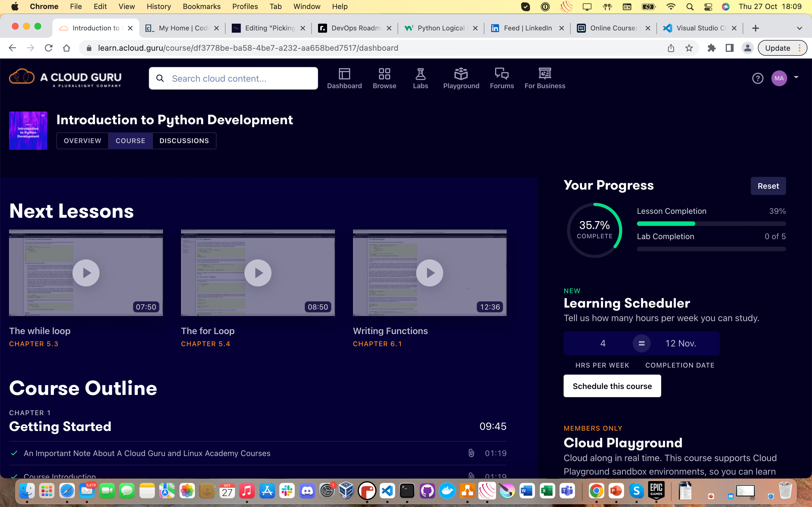Expand the tab search chevron in Chrome
The width and height of the screenshot is (812, 507).
click(x=799, y=28)
